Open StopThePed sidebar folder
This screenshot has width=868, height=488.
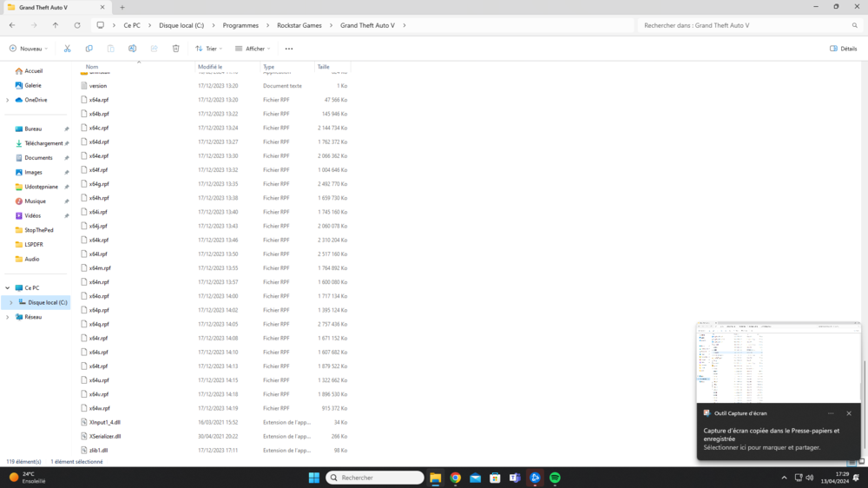tap(39, 230)
